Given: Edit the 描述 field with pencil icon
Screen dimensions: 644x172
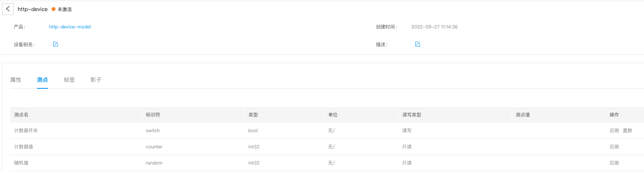Looking at the screenshot, I should (x=418, y=44).
